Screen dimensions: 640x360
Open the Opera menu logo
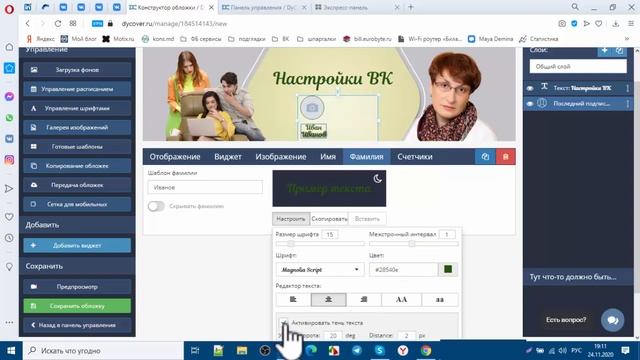[x=9, y=9]
